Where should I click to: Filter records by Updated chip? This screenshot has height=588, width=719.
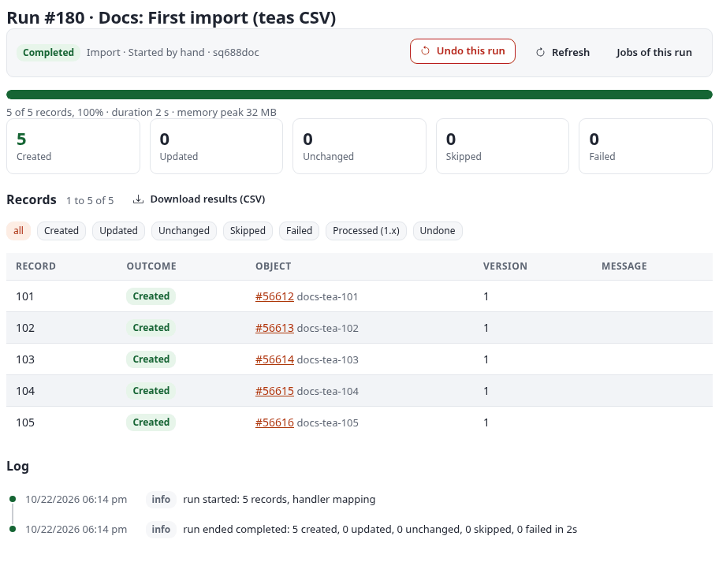click(x=118, y=230)
